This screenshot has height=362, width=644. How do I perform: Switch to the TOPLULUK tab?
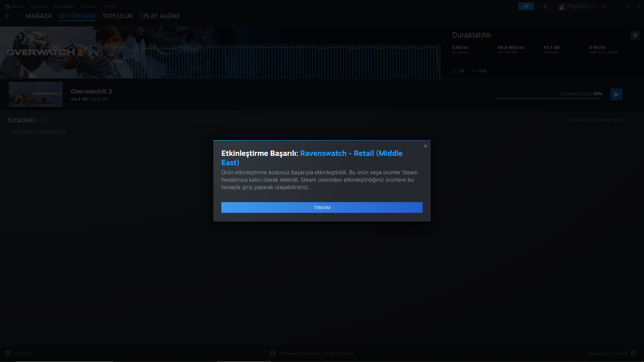click(x=117, y=16)
